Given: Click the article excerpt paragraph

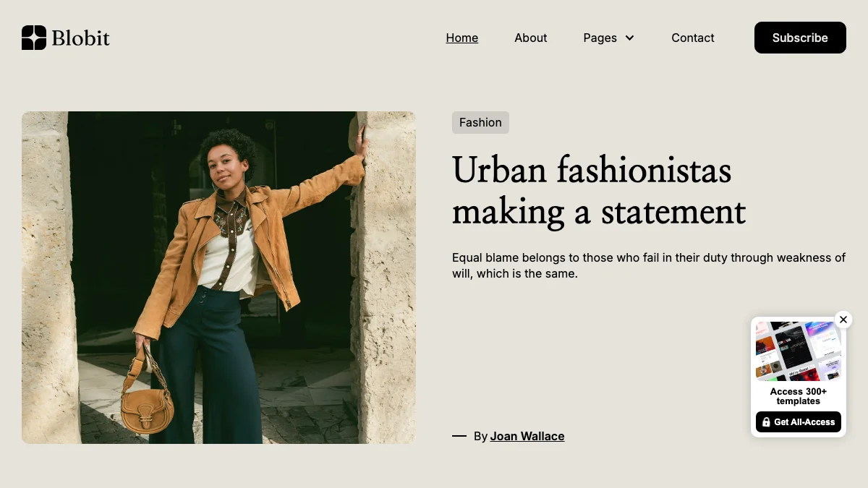Looking at the screenshot, I should click(x=649, y=265).
